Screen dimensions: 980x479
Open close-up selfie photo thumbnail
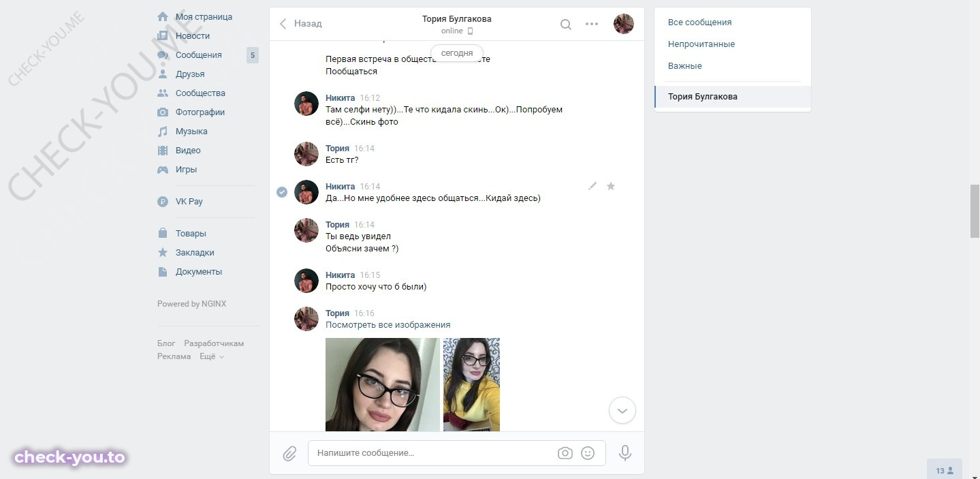point(383,384)
